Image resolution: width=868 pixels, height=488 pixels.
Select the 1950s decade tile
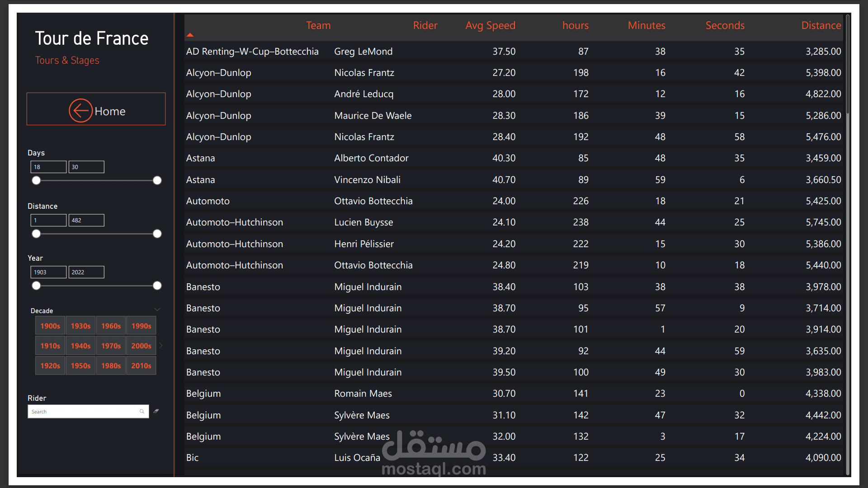click(80, 366)
